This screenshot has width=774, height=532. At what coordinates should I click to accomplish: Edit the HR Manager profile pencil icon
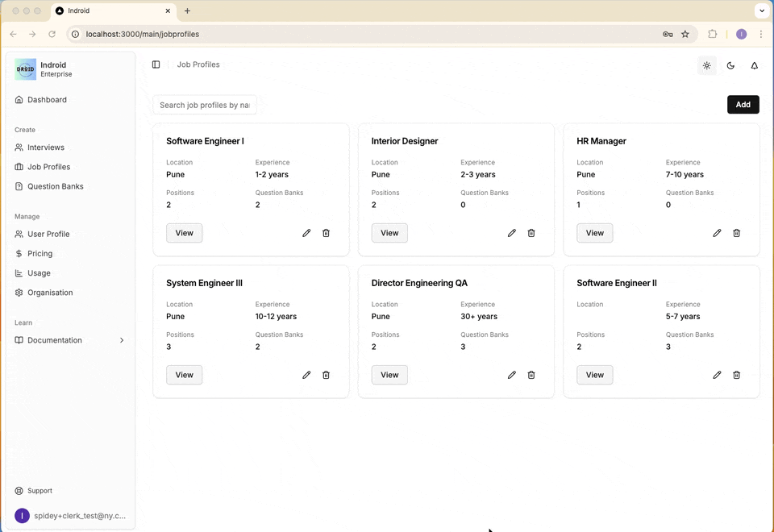[717, 233]
